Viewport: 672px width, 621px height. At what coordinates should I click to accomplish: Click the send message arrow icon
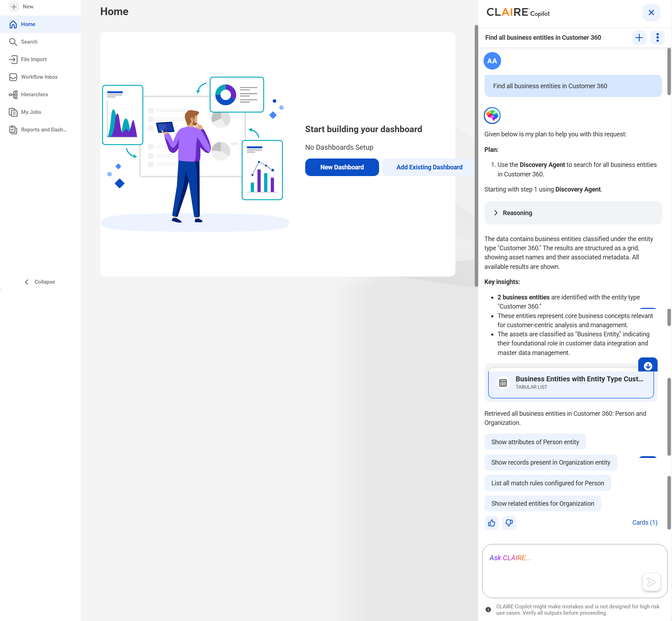coord(651,582)
